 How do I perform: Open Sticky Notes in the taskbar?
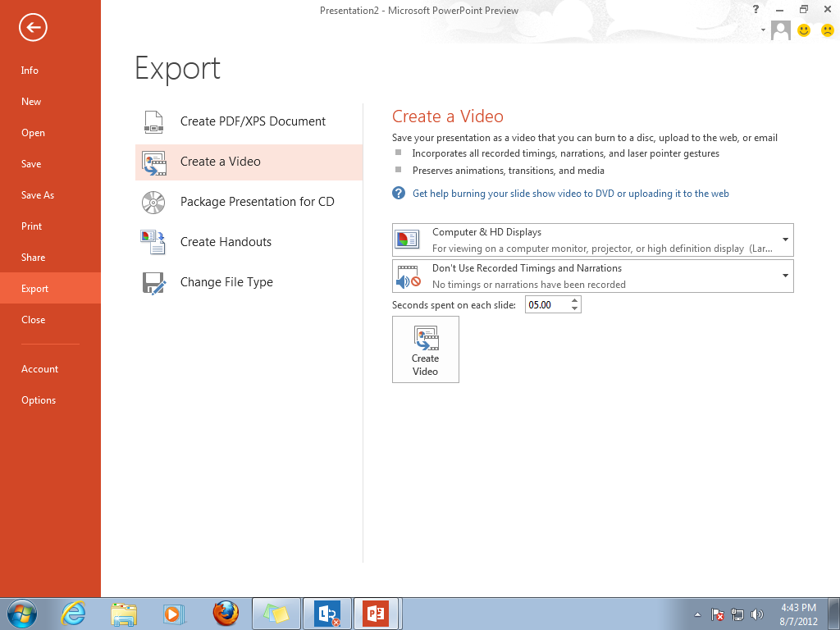276,614
